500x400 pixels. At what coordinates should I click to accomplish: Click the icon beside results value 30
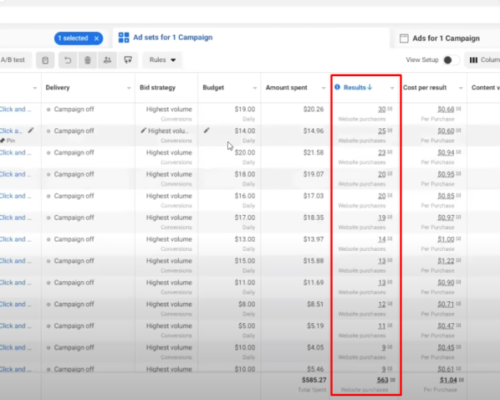click(x=390, y=109)
